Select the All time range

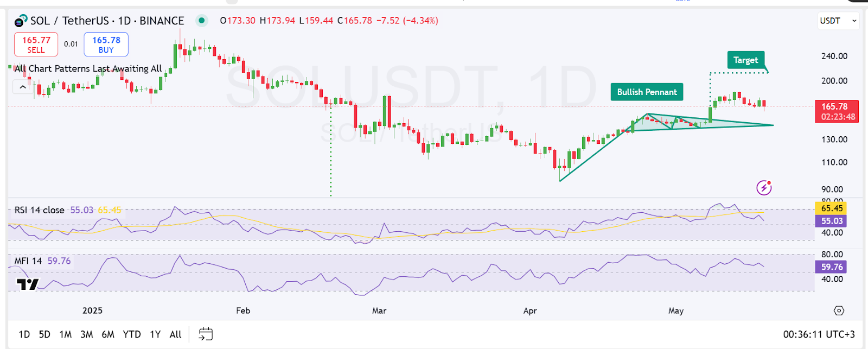pos(175,334)
